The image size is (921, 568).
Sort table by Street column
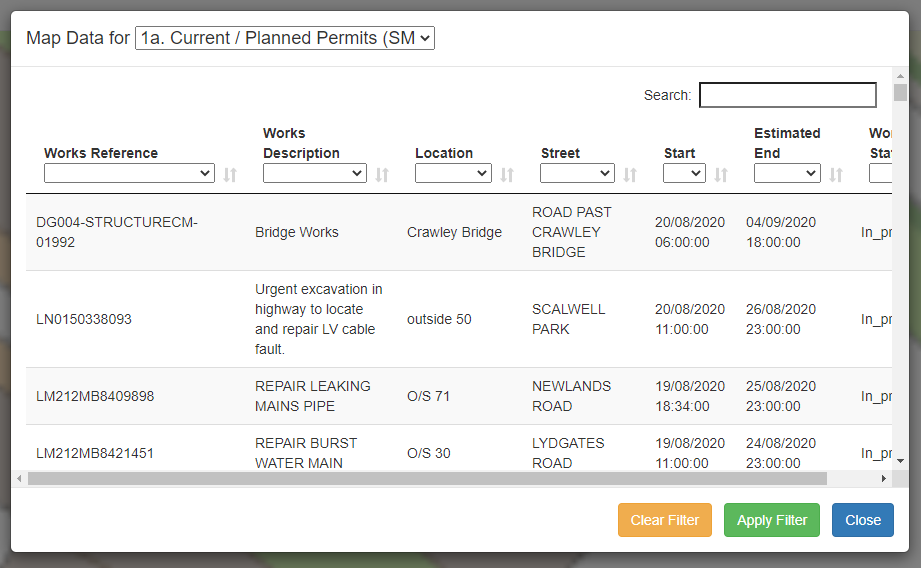(x=630, y=174)
